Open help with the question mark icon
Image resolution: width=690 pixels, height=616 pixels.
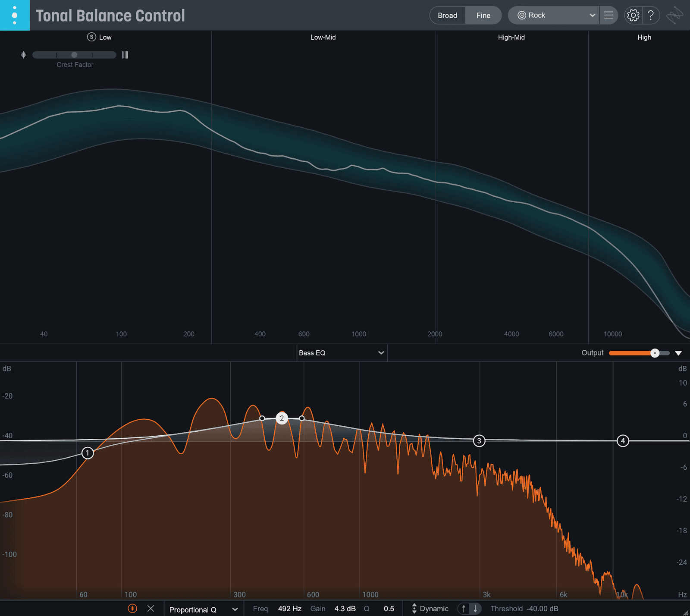pos(651,16)
